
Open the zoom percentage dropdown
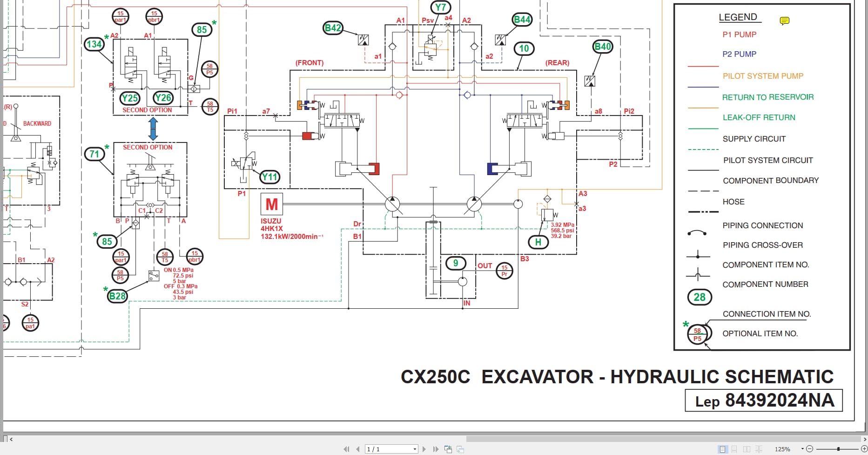pyautogui.click(x=803, y=449)
